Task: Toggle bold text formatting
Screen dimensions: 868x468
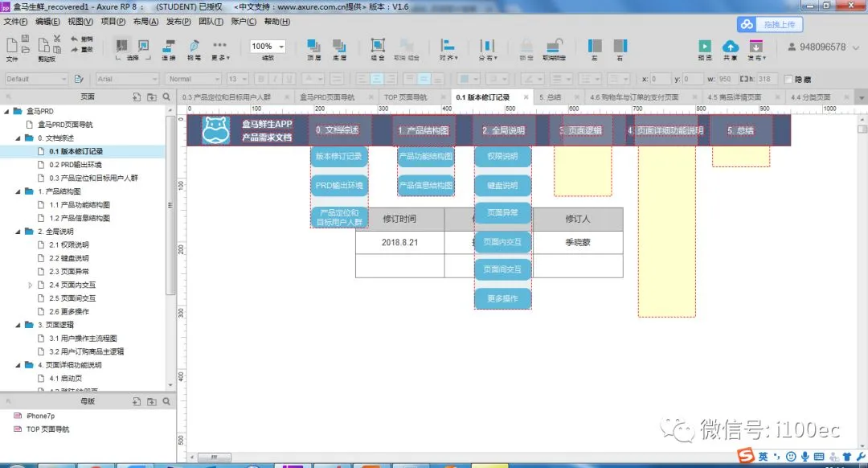Action: (261, 79)
